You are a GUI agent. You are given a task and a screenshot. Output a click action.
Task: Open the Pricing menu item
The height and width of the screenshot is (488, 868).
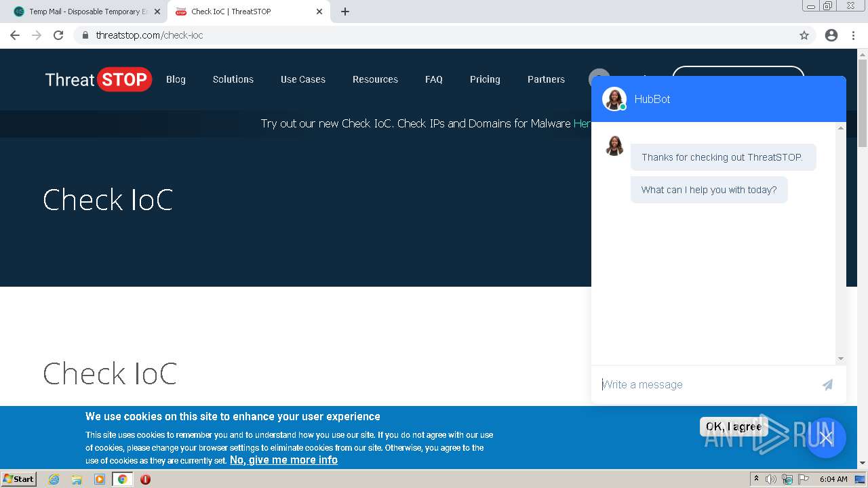coord(485,79)
